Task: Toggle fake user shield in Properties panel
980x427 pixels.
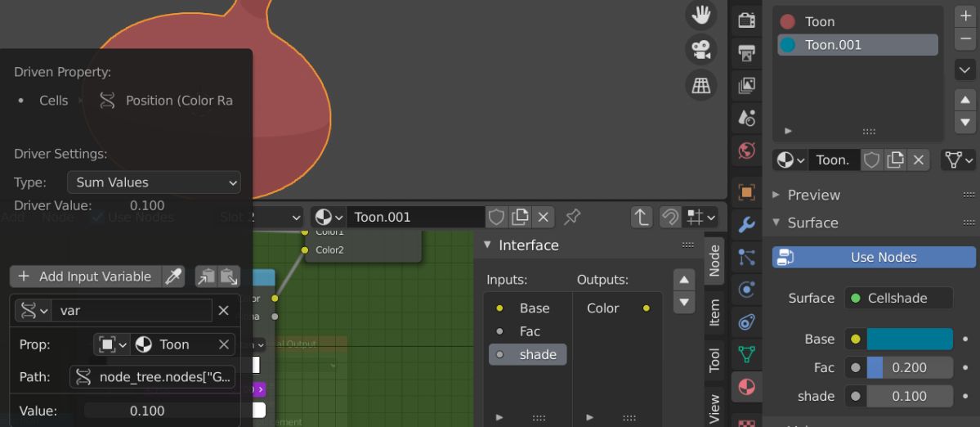Action: point(872,160)
